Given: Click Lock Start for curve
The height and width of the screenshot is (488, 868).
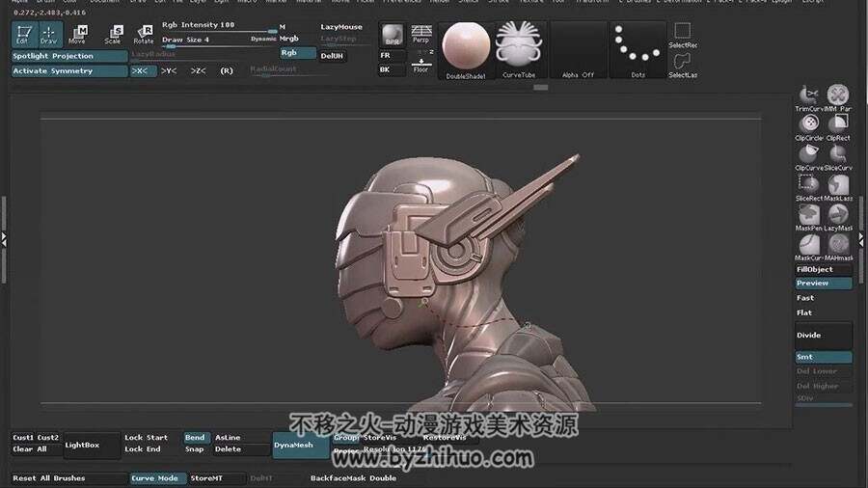Looking at the screenshot, I should click(x=147, y=438).
